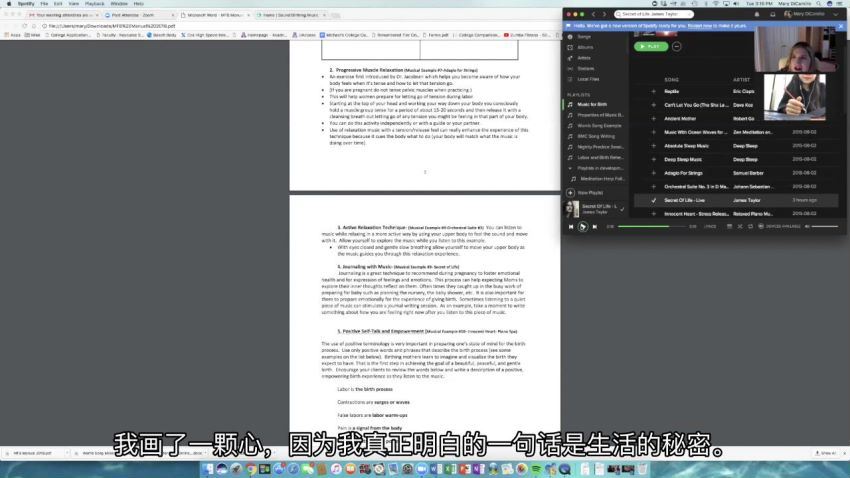
Task: Show lyrics with the LYRICS button
Action: (x=710, y=227)
